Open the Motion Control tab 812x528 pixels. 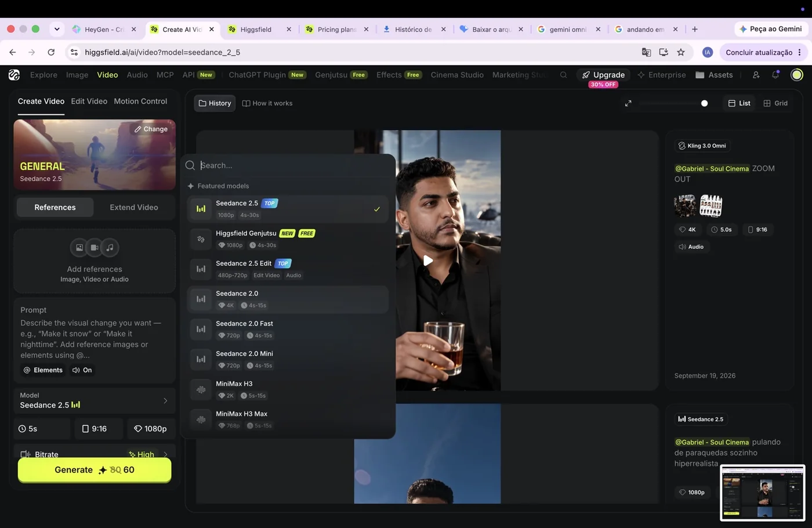tap(140, 101)
